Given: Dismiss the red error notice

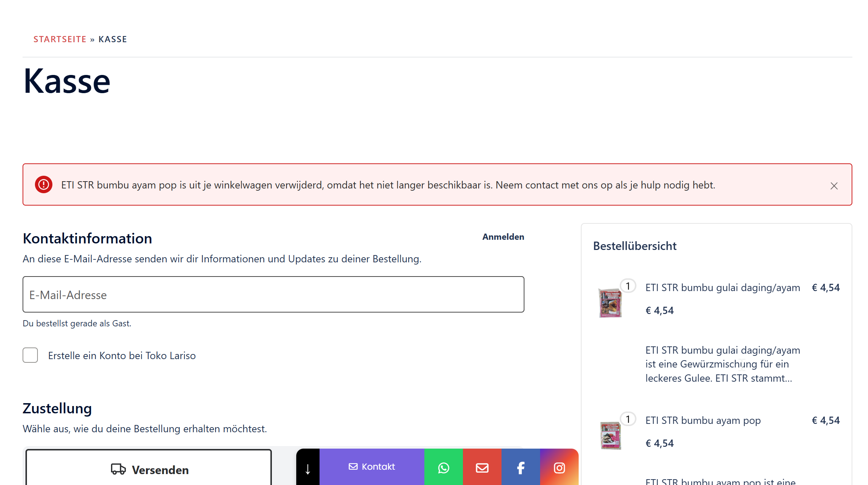Looking at the screenshot, I should point(834,186).
